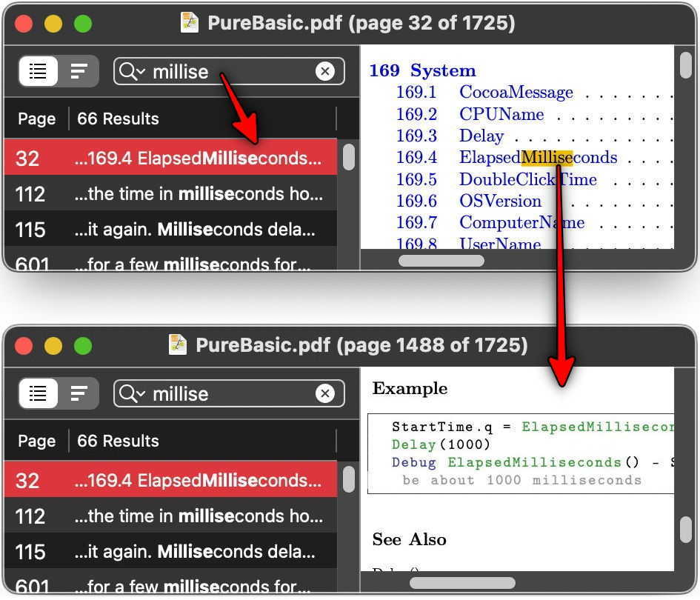Screen dimensions: 700x600
Task: Select page 112 result in bottom window
Action: tap(170, 515)
